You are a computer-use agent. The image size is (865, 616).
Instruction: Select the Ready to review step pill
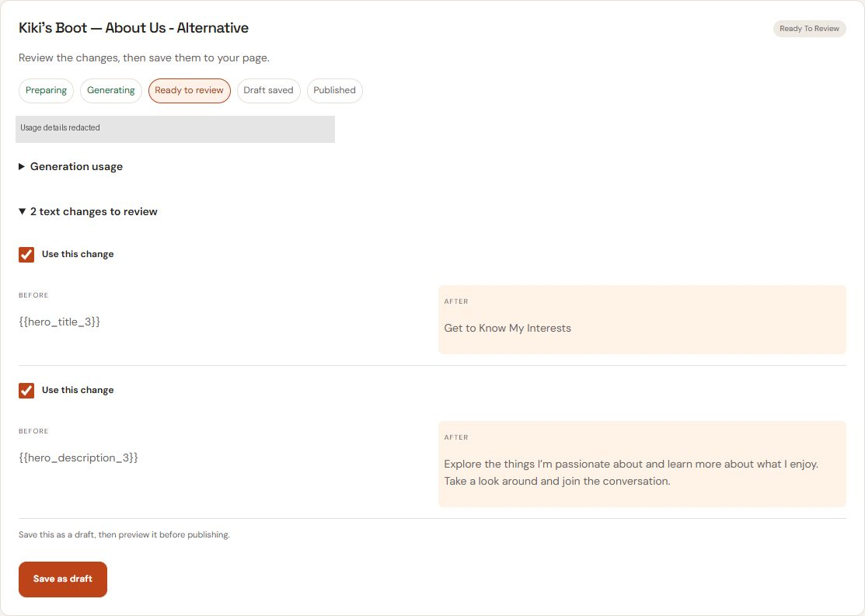coord(189,90)
